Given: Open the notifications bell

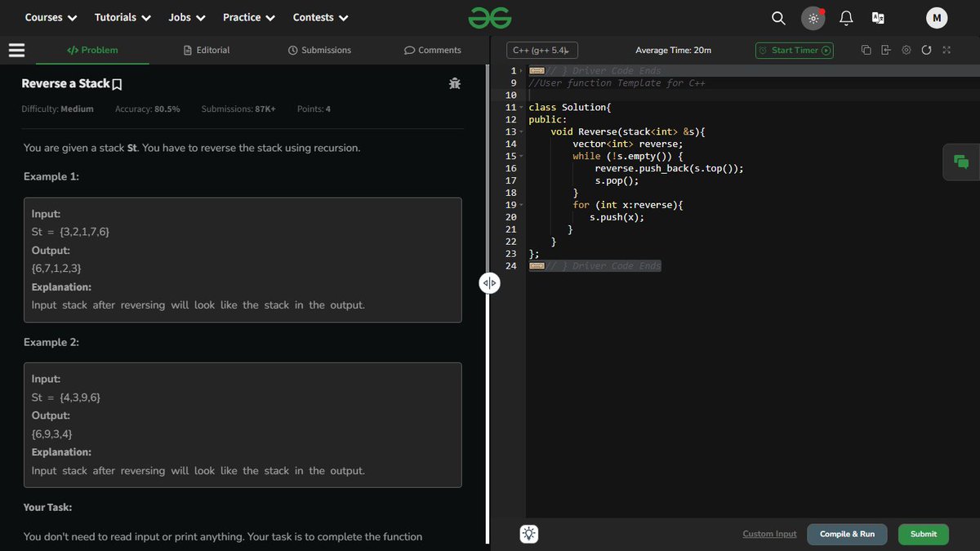Looking at the screenshot, I should point(846,18).
